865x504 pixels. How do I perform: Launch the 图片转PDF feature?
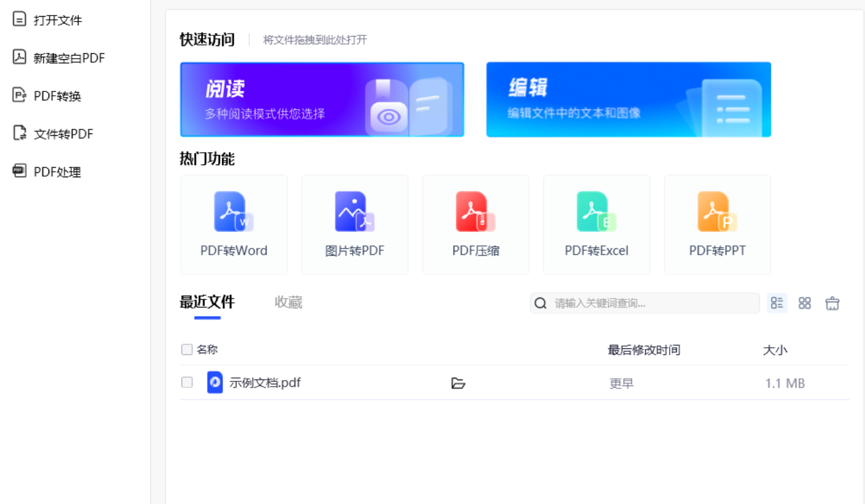[x=355, y=224]
